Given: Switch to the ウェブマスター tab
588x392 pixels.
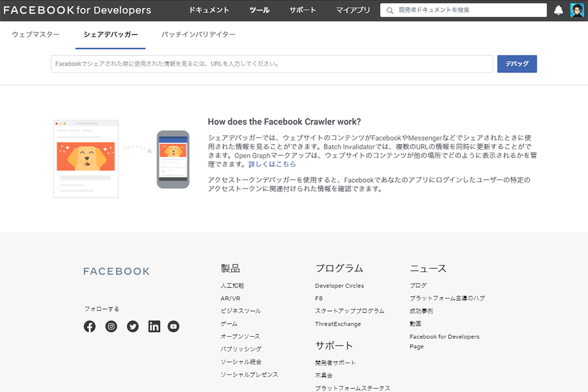Looking at the screenshot, I should pyautogui.click(x=36, y=35).
